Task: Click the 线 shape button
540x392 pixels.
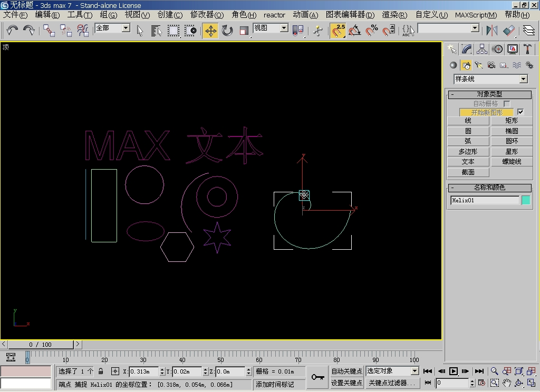Action: [x=468, y=121]
